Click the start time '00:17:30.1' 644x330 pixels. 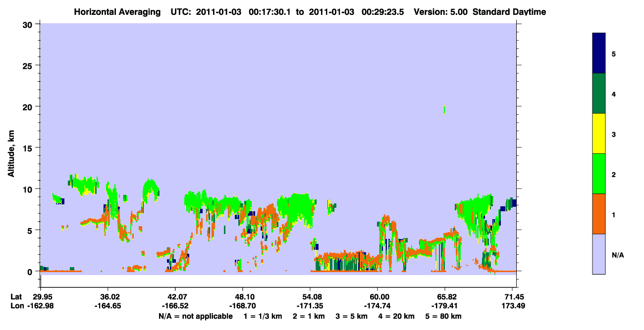(268, 12)
